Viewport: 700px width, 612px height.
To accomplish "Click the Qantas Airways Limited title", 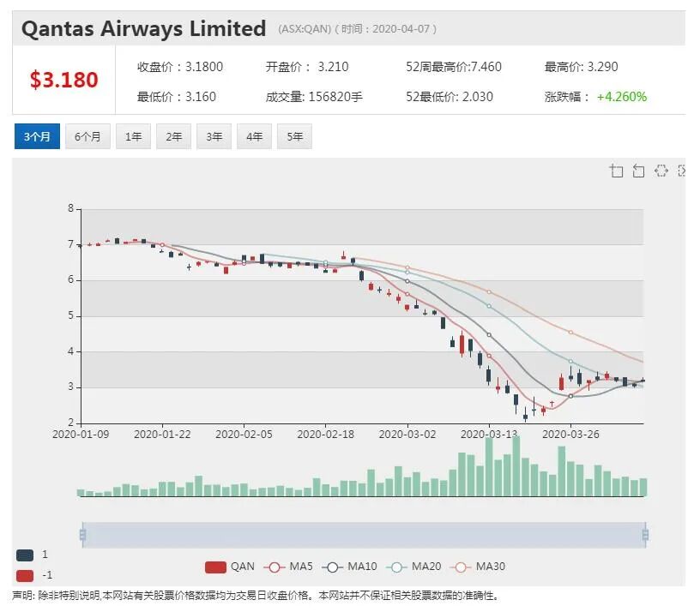I will [x=144, y=28].
